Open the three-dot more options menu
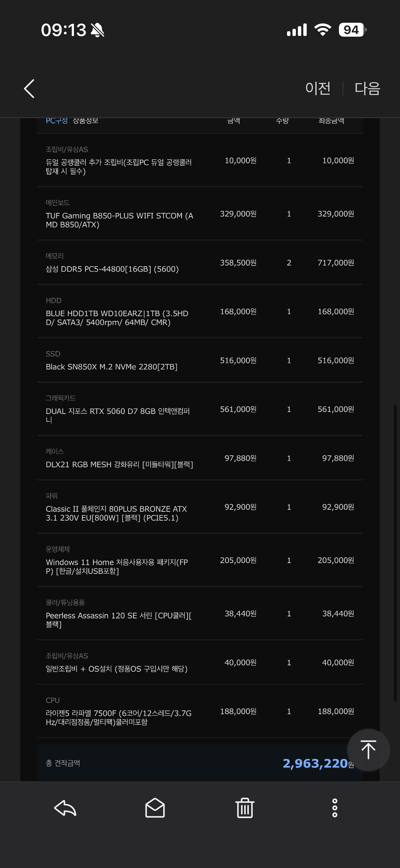This screenshot has height=868, width=400. [335, 808]
